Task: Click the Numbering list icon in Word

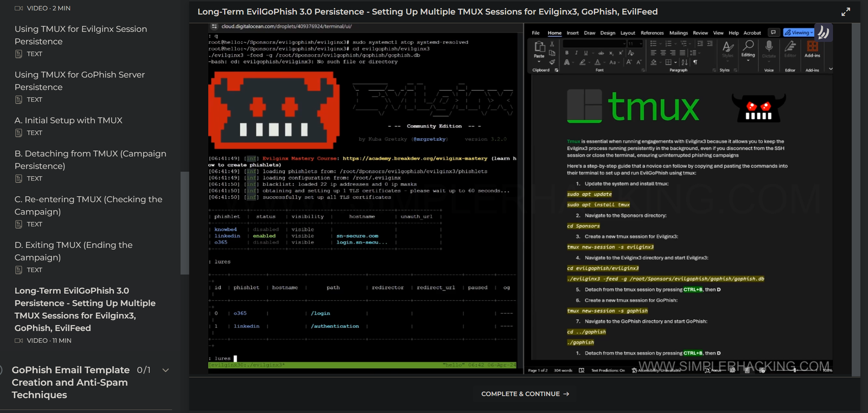Action: [x=669, y=43]
